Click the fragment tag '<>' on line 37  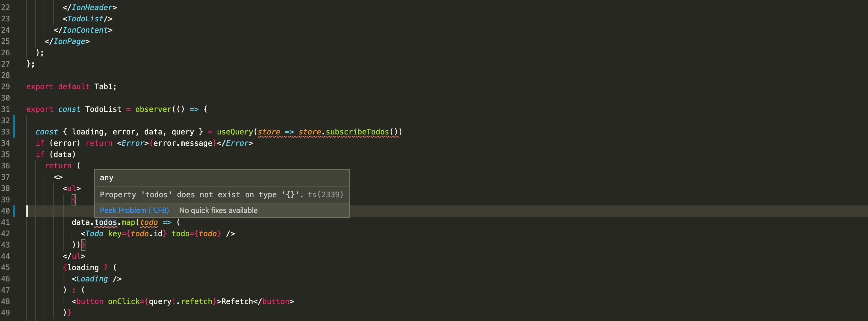pyautogui.click(x=58, y=177)
